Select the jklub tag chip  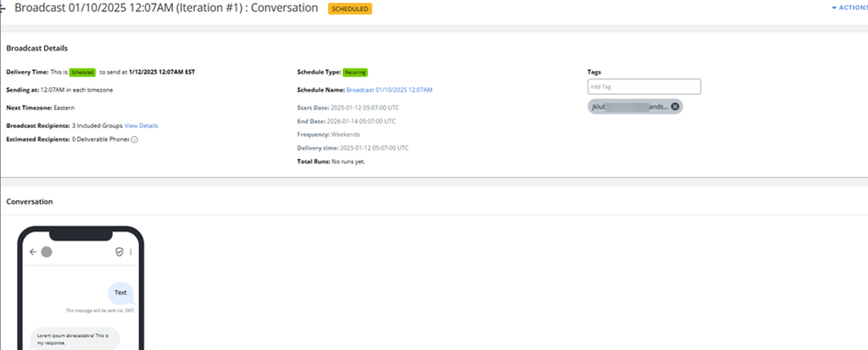coord(635,107)
